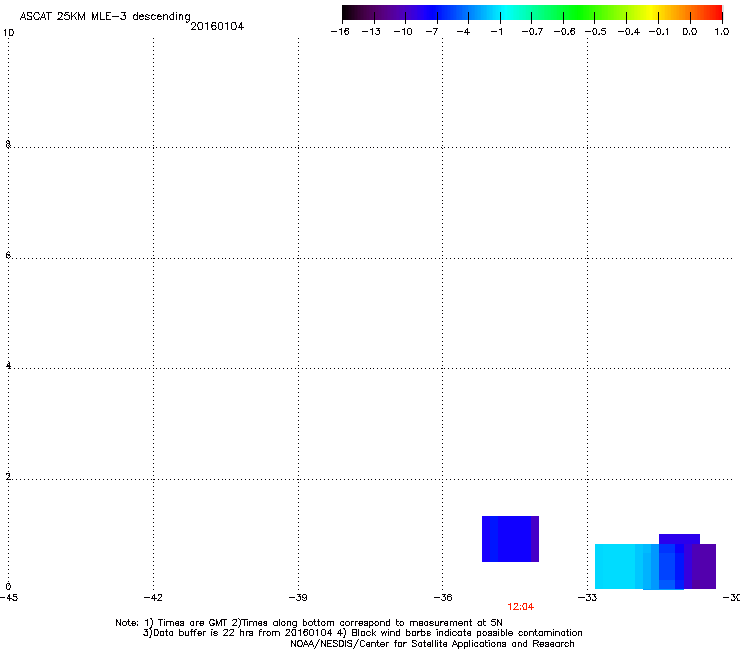Click the -39 longitude axis label
740x650 pixels.
[298, 598]
